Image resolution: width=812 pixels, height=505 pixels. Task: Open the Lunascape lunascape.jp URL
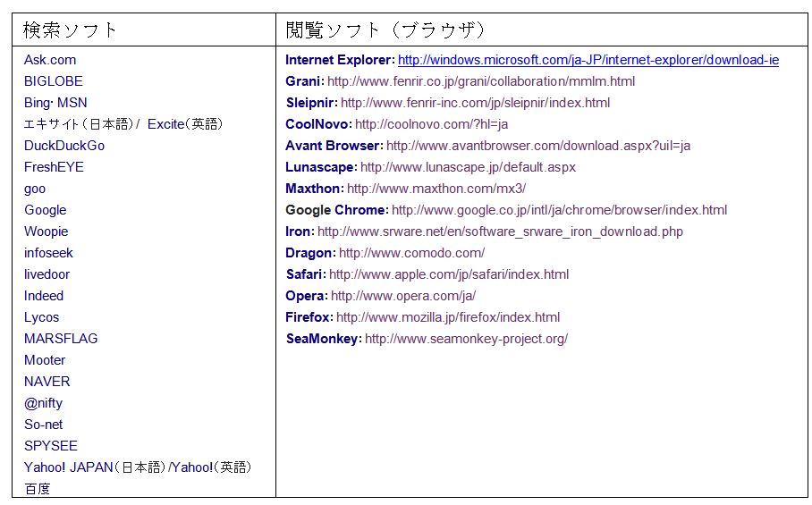(x=468, y=167)
